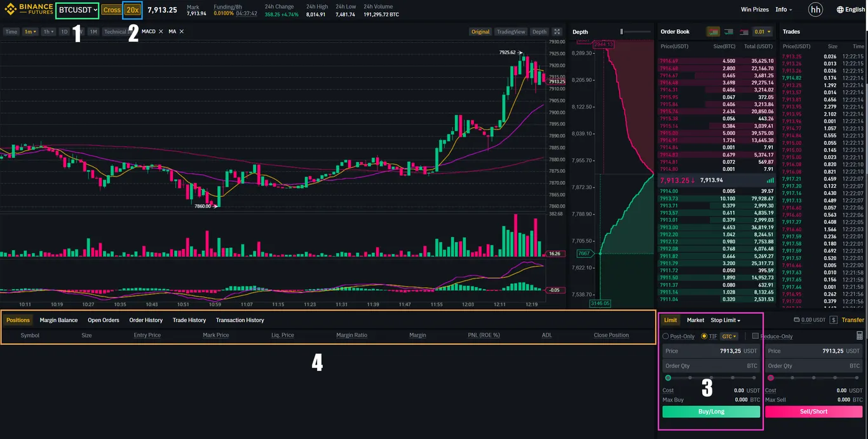Click the wallet balance icon
This screenshot has height=439, width=868.
click(797, 320)
